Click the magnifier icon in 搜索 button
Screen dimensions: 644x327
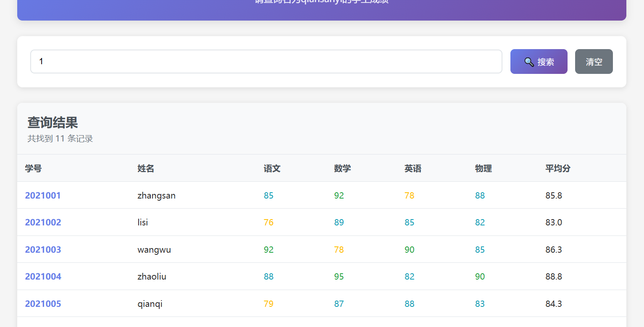[x=529, y=62]
